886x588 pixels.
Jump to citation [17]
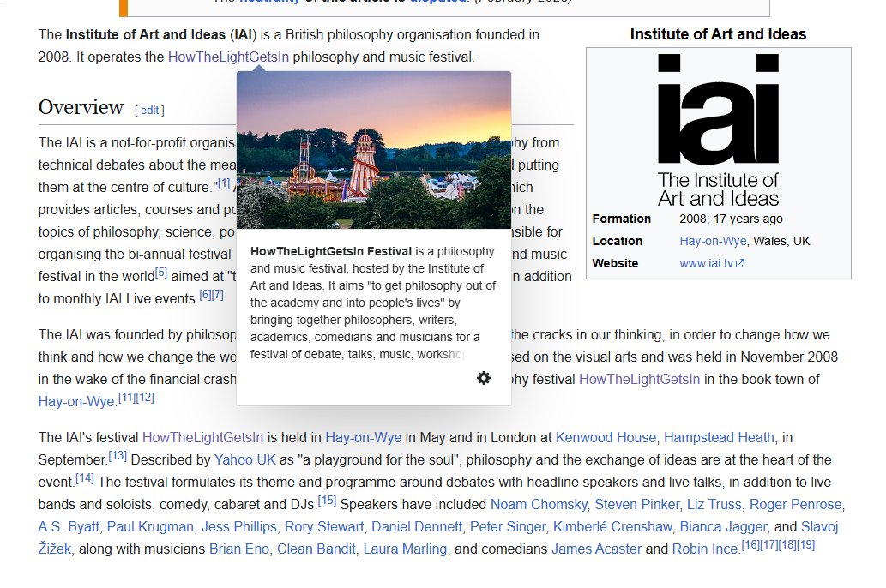click(769, 545)
